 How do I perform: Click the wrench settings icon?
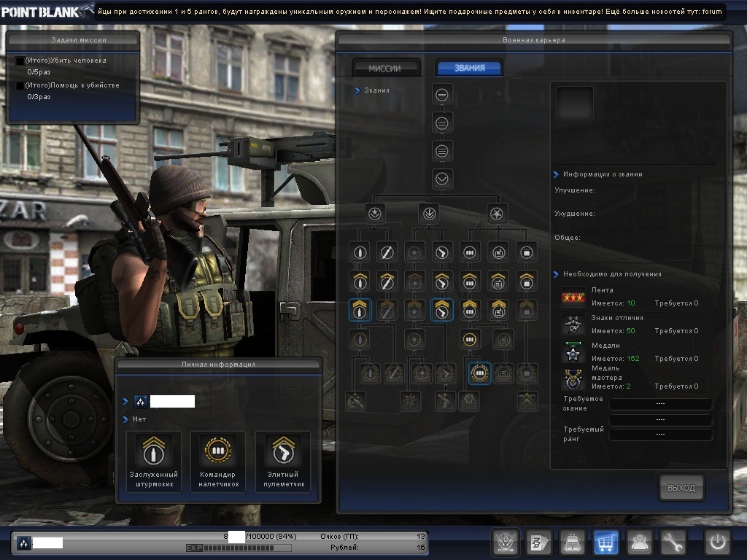[673, 542]
